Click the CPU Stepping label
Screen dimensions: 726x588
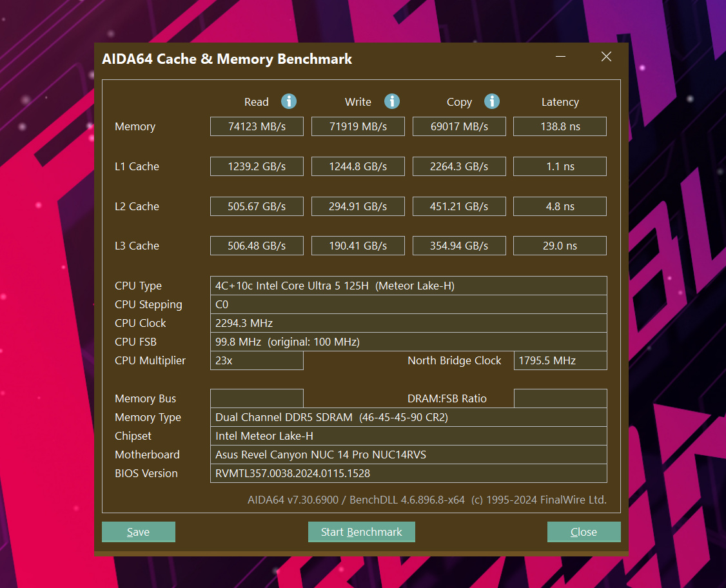point(149,305)
